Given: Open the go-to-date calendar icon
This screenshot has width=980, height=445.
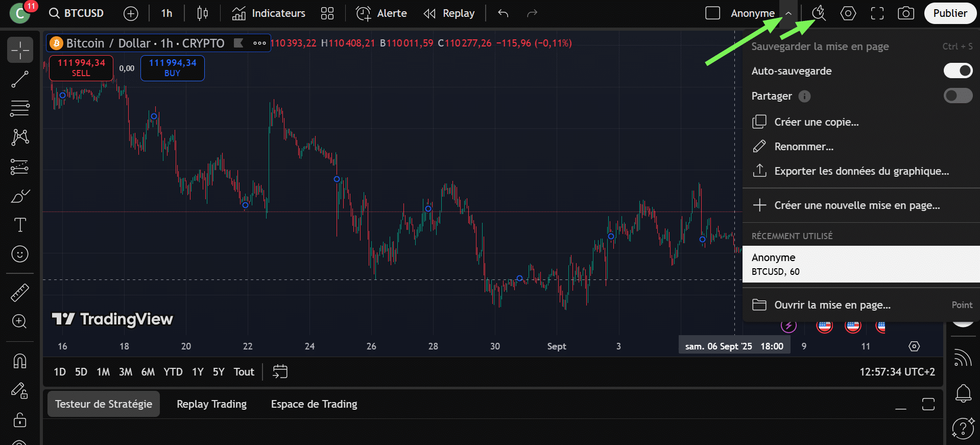Looking at the screenshot, I should click(280, 371).
